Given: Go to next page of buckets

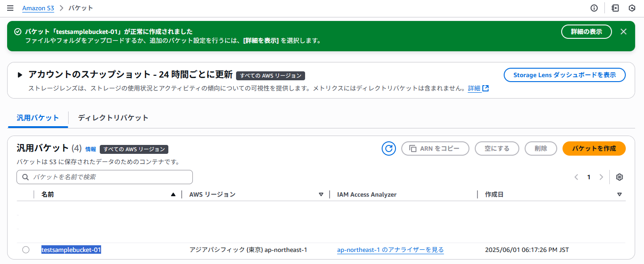Looking at the screenshot, I should (601, 177).
